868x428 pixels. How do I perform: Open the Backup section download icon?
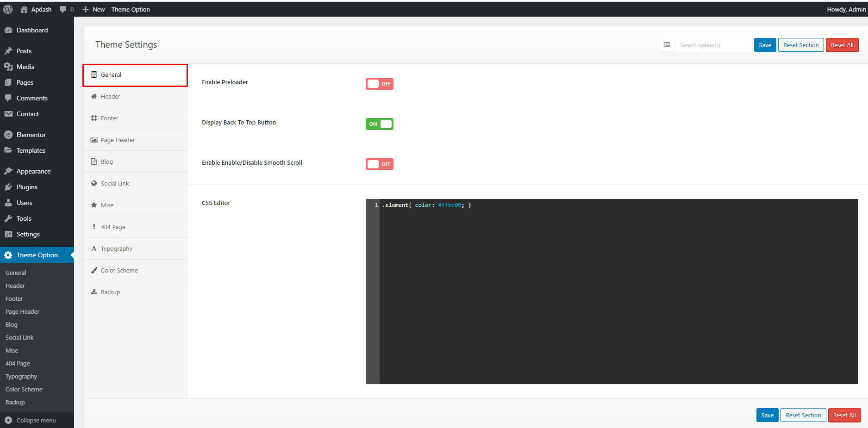[94, 292]
